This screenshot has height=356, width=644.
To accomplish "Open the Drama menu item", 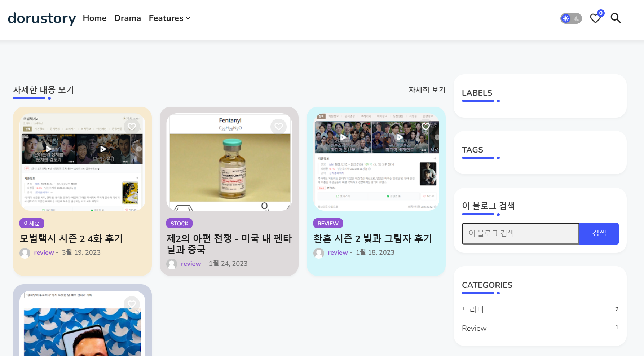I will (128, 18).
